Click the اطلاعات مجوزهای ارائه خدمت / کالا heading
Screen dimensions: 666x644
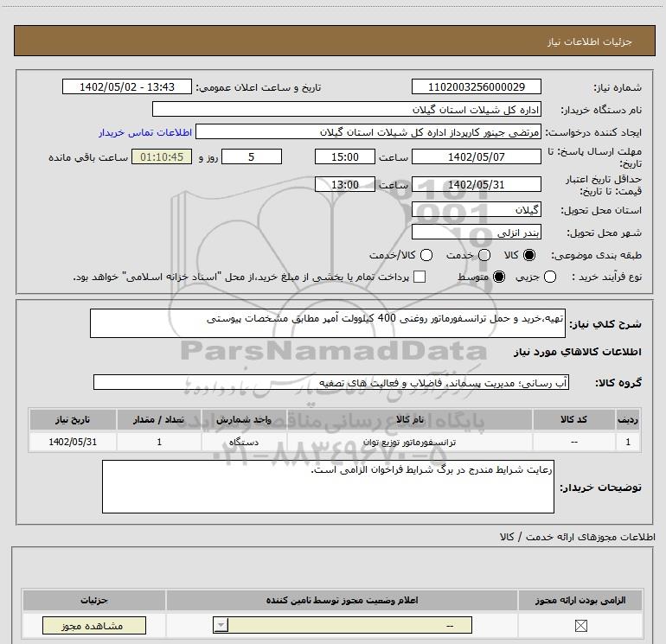[577, 537]
